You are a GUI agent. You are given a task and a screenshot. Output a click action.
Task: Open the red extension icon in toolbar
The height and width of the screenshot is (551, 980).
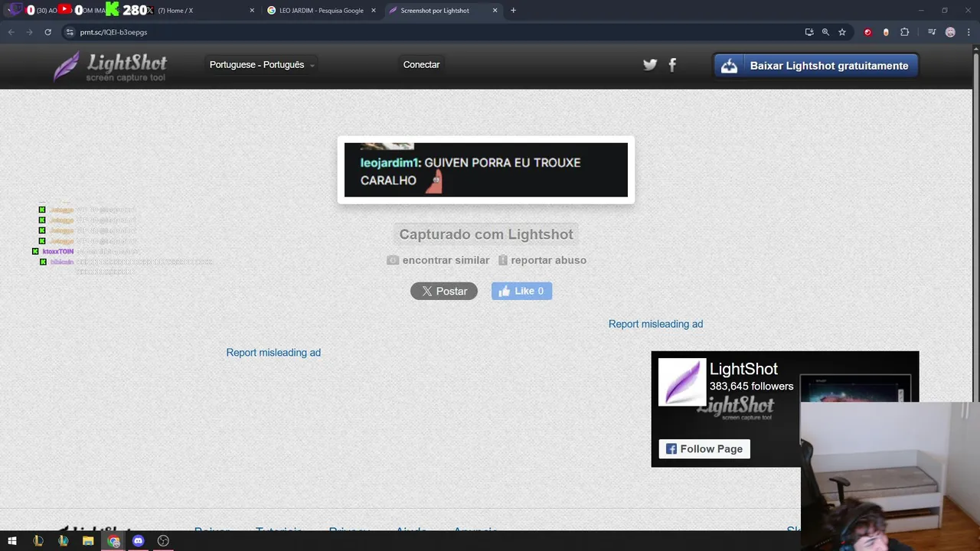tap(867, 32)
